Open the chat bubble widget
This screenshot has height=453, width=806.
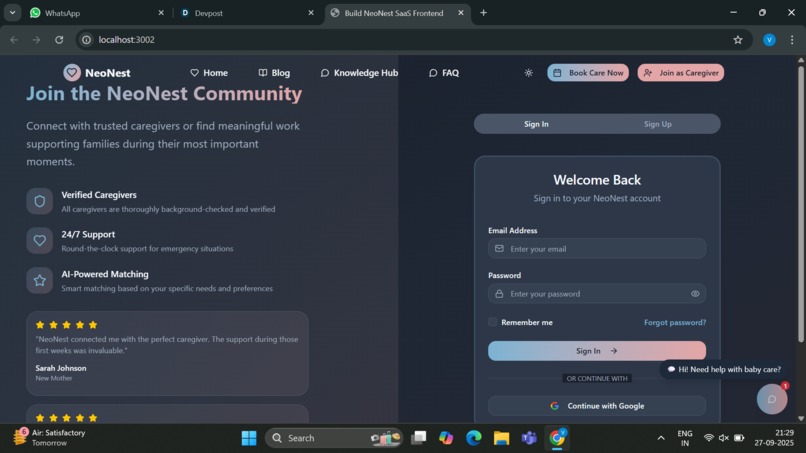click(772, 399)
